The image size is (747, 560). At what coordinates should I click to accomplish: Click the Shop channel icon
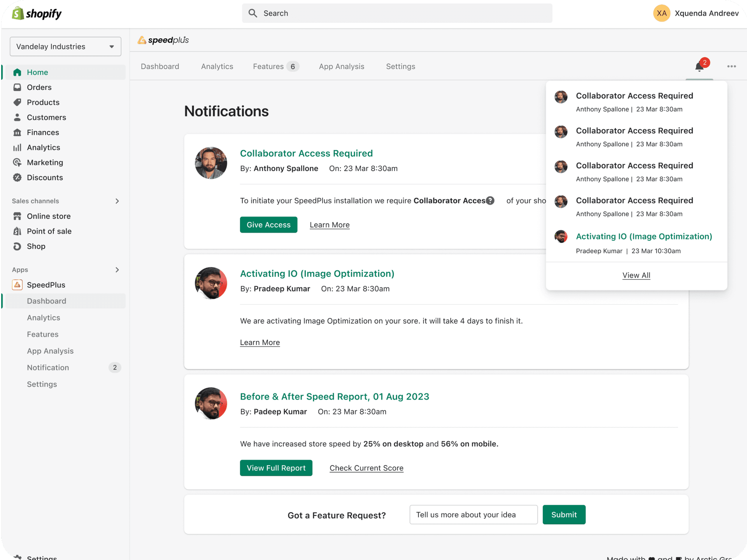point(17,246)
